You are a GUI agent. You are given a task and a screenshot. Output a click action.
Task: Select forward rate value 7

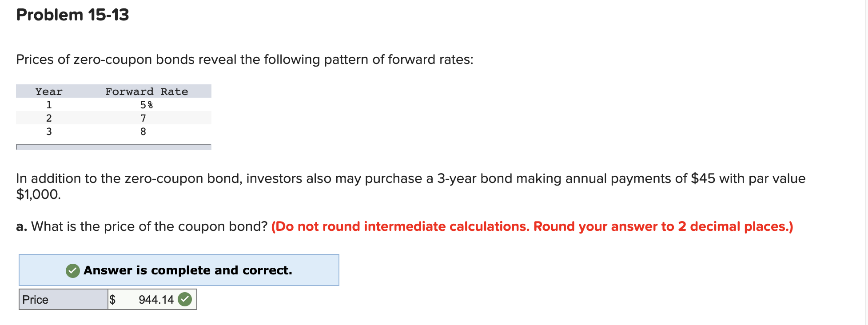[x=143, y=118]
